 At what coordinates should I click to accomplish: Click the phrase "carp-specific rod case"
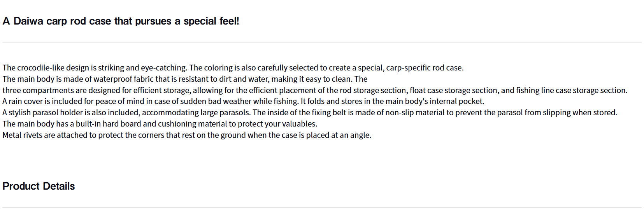(x=424, y=68)
